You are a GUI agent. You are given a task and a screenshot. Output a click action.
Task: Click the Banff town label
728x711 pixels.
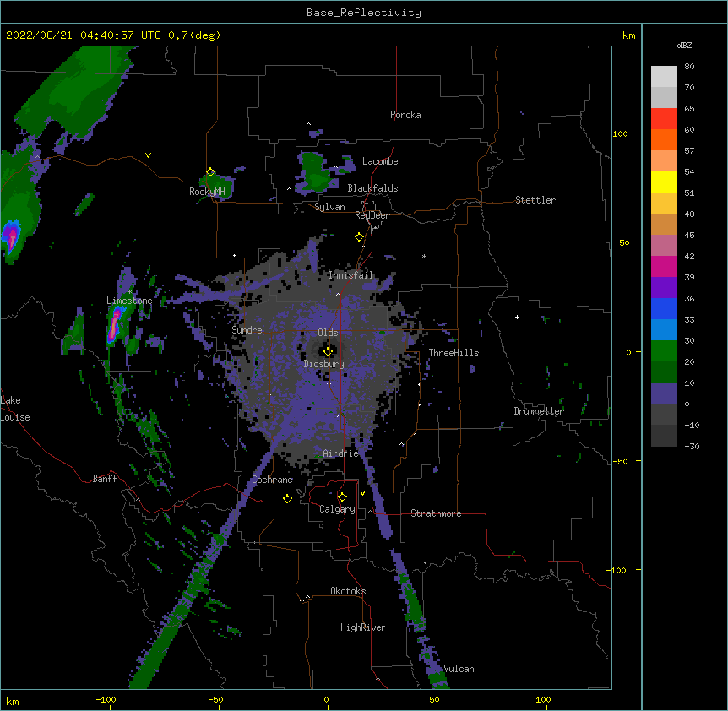[105, 479]
